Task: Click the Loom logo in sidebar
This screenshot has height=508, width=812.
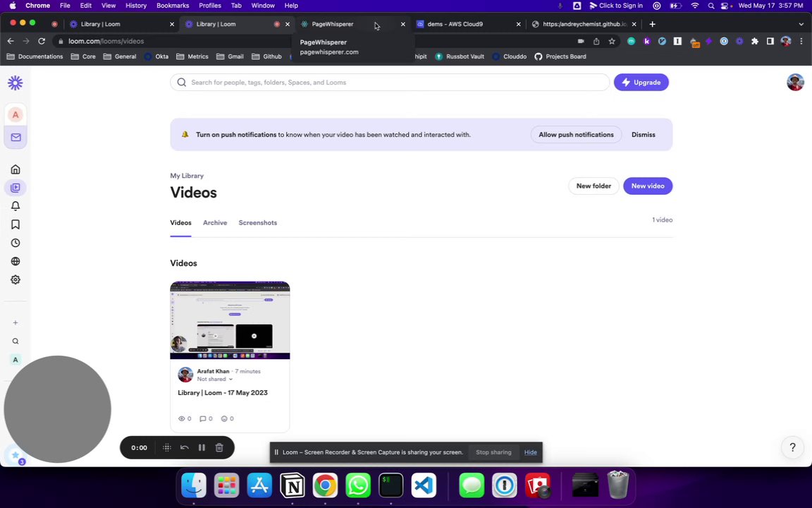Action: tap(16, 83)
